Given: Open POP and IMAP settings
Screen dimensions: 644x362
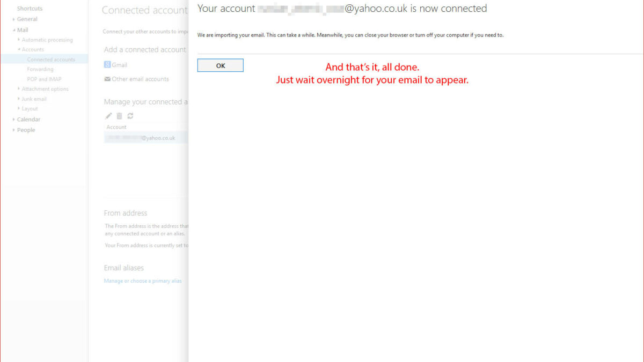Looking at the screenshot, I should [x=44, y=79].
